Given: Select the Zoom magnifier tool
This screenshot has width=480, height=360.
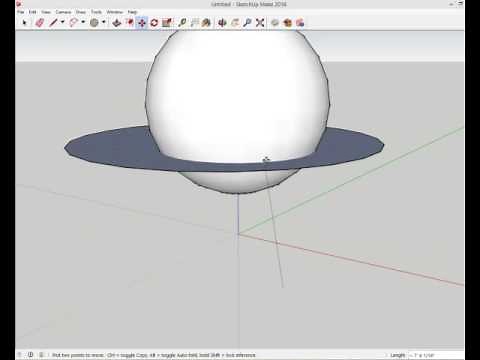Looking at the screenshot, I should click(247, 23).
